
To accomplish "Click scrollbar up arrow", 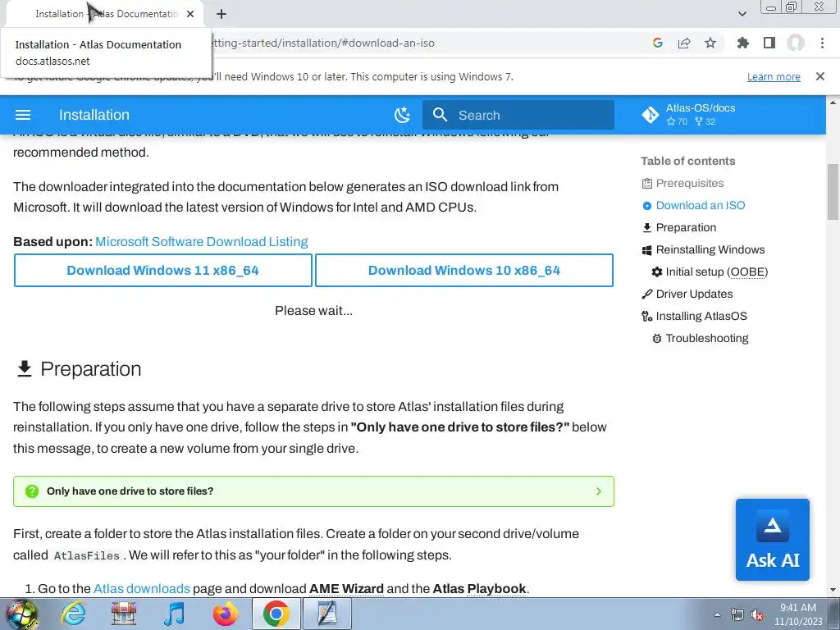I will tap(833, 103).
